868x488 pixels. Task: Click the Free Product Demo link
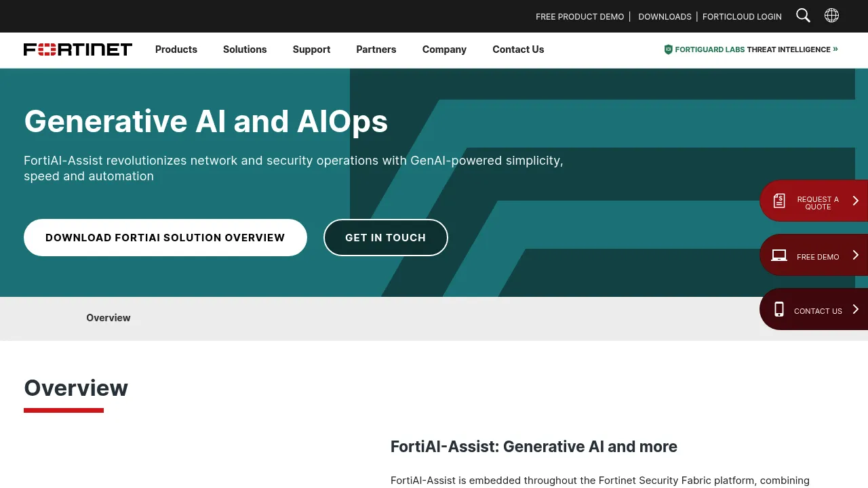tap(580, 16)
